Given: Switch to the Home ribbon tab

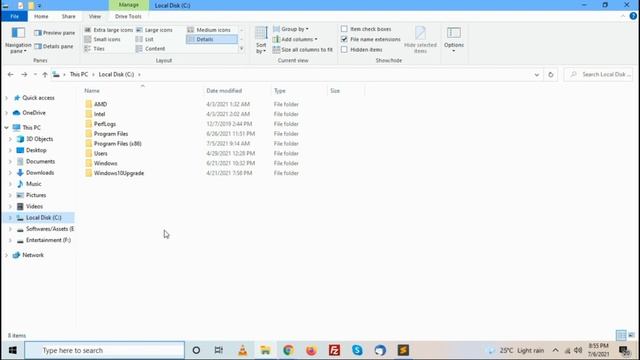Looking at the screenshot, I should click(x=41, y=16).
